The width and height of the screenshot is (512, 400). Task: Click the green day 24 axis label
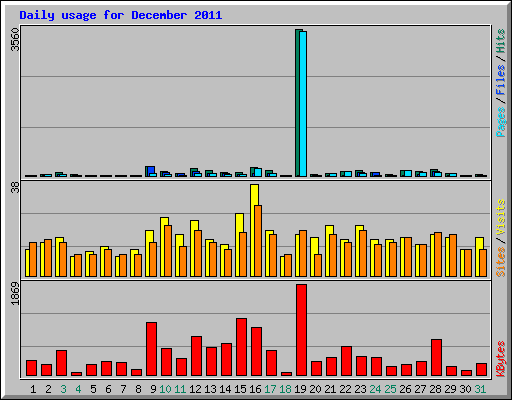click(x=375, y=389)
